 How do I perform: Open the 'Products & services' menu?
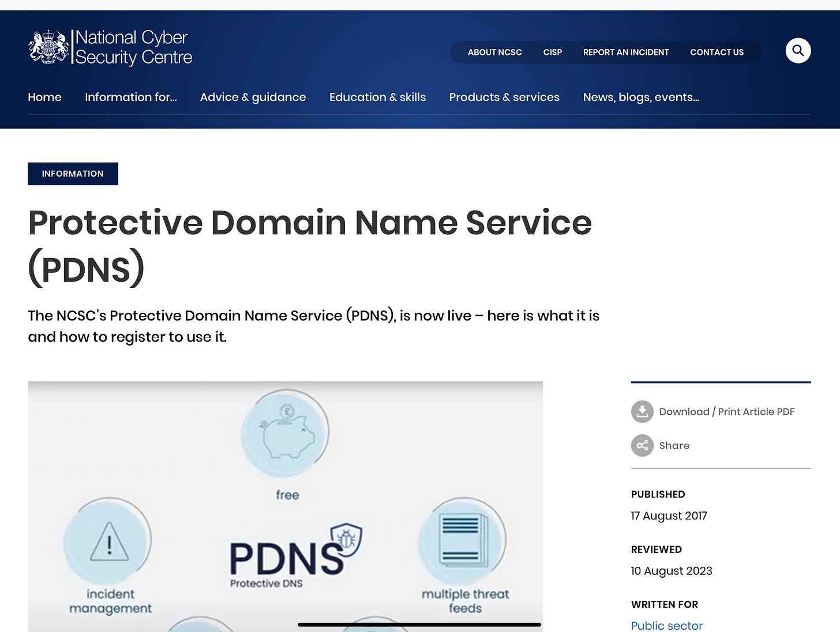coord(504,97)
